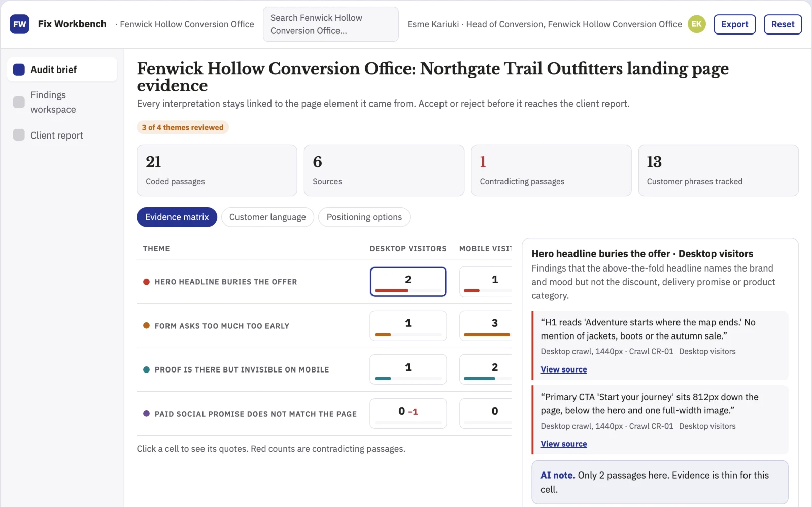Click Crawl CR-01 tag on H1 quote
This screenshot has width=812, height=507.
click(x=651, y=351)
